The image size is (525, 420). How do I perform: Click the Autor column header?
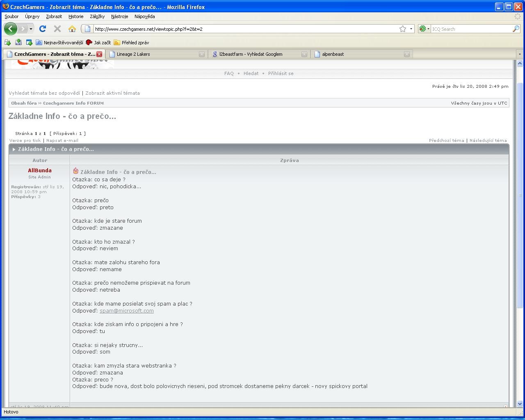[x=40, y=160]
